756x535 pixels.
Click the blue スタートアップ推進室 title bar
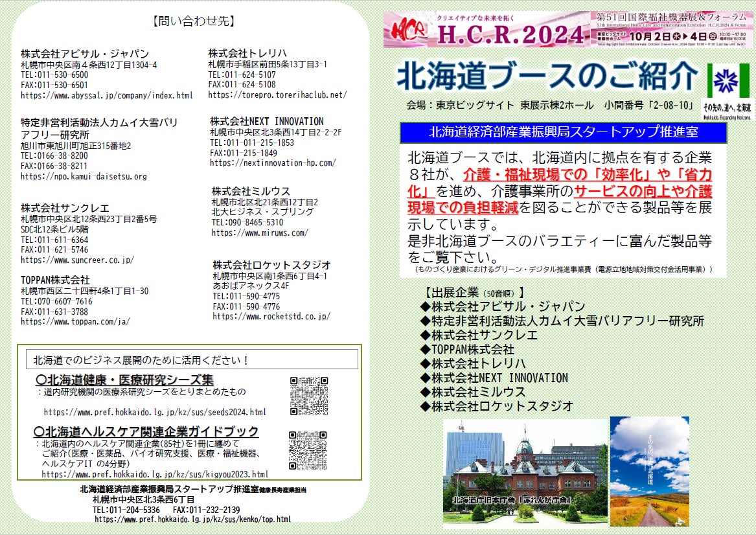563,133
